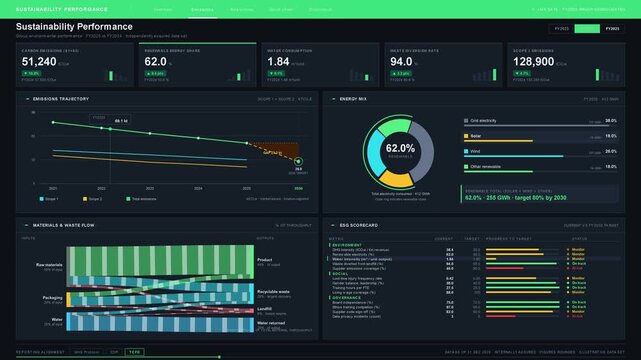
Task: Click the change badge under 51,240
Action: (31, 74)
